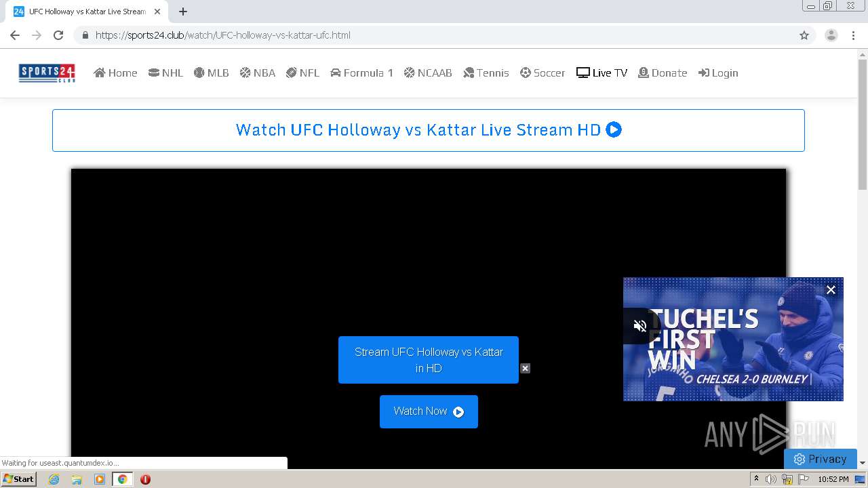868x488 pixels.
Task: Open the Soccer section
Action: click(542, 73)
